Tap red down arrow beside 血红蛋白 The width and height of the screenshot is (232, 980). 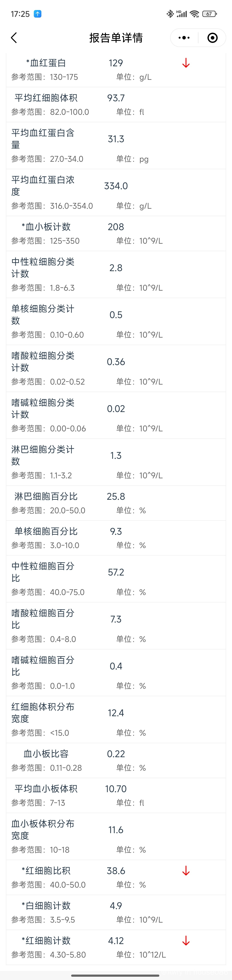click(186, 63)
